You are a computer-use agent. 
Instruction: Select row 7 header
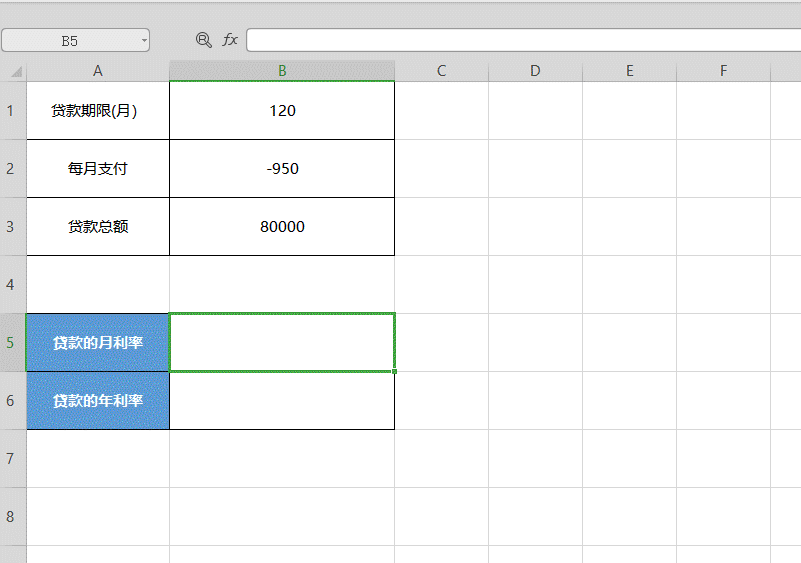point(12,458)
